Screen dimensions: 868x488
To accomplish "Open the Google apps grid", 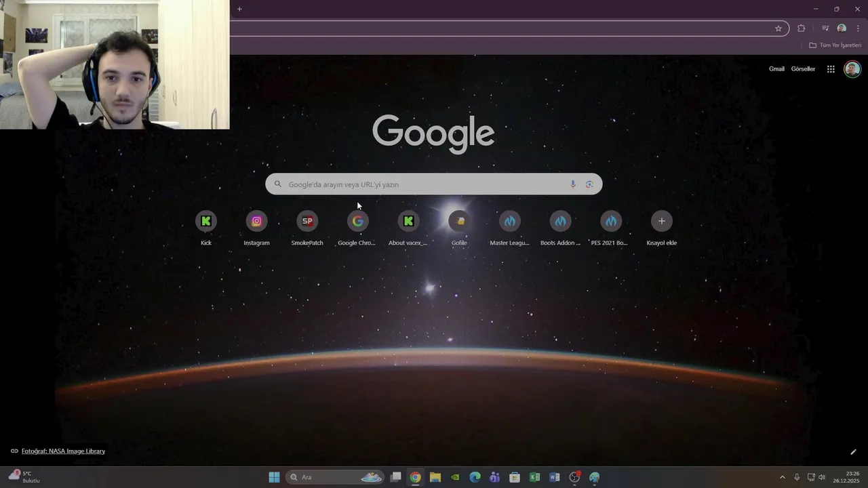I will [x=831, y=69].
